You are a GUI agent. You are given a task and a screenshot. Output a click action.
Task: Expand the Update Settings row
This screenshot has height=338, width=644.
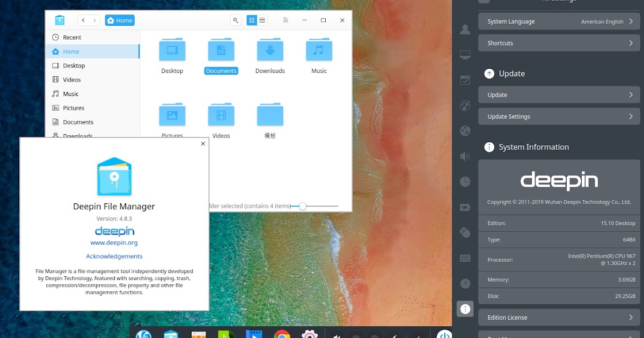559,116
